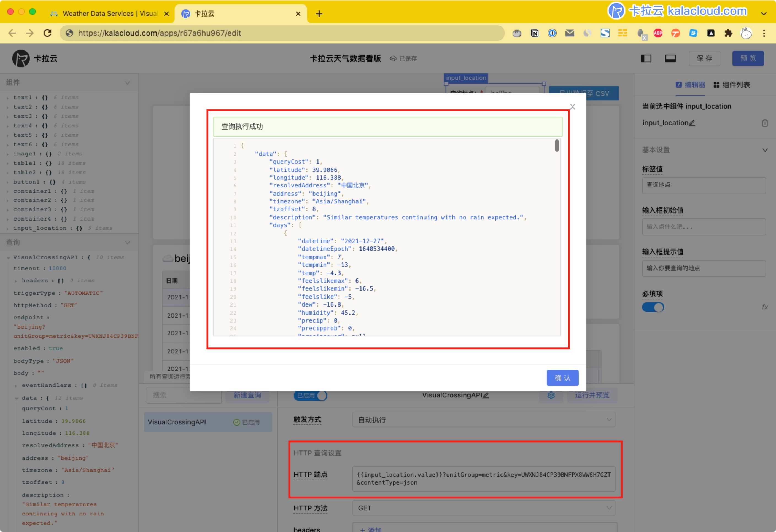Click the 预览 preview button
The height and width of the screenshot is (532, 776).
[x=748, y=58]
